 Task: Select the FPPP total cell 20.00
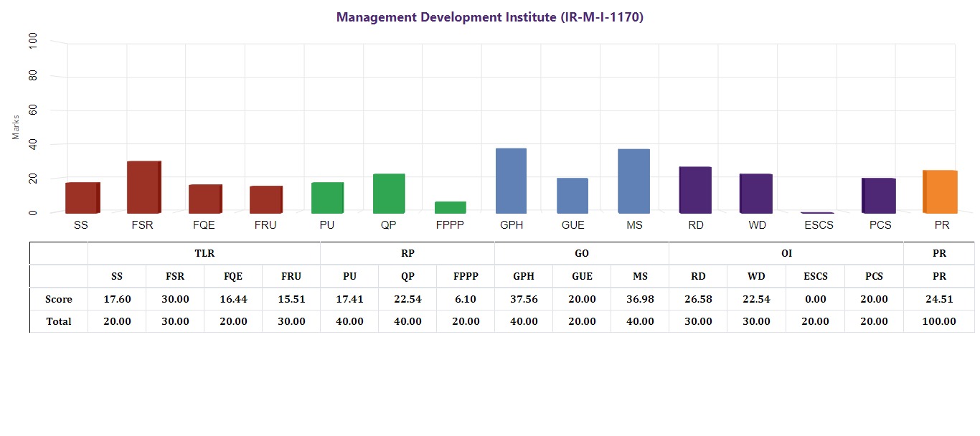466,321
